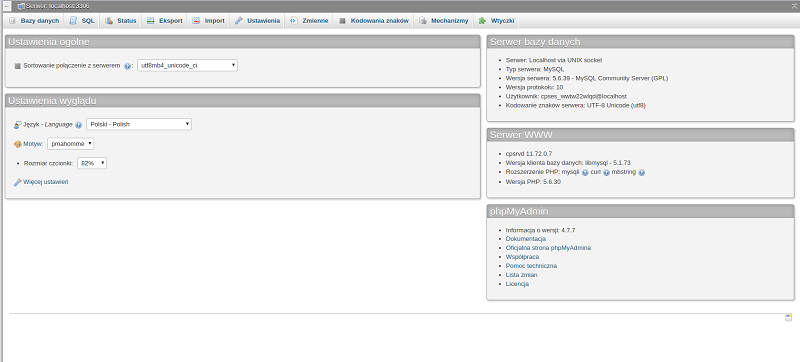Click the Eksport tab's green arrow icon

150,21
